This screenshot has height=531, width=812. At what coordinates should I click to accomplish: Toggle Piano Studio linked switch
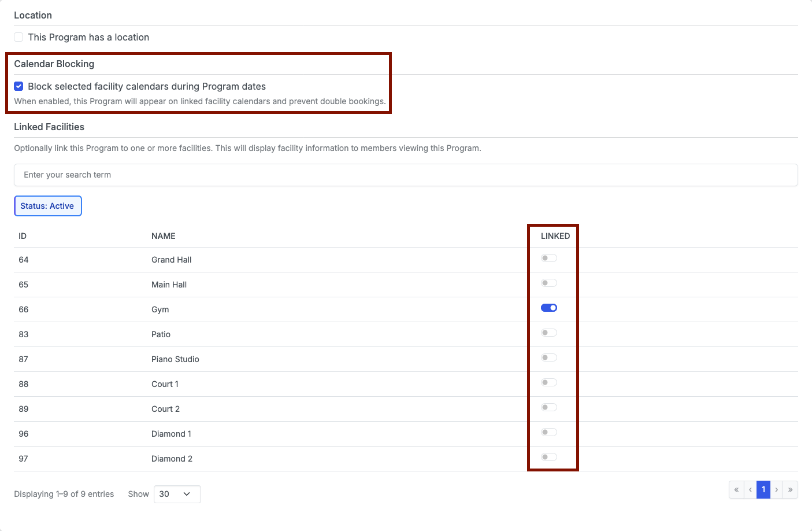(549, 357)
